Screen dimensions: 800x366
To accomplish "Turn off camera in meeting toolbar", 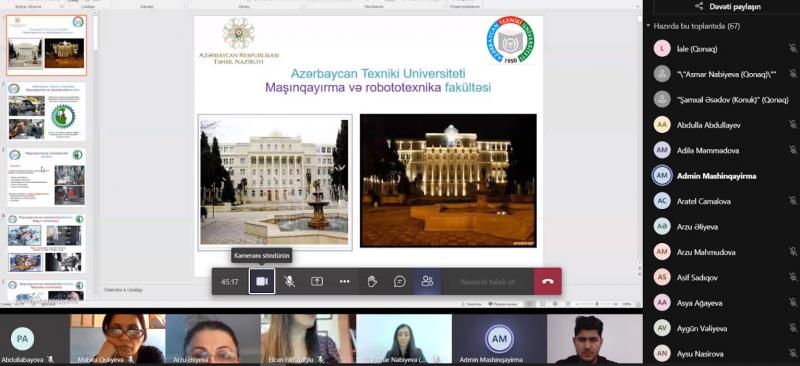I will 262,281.
